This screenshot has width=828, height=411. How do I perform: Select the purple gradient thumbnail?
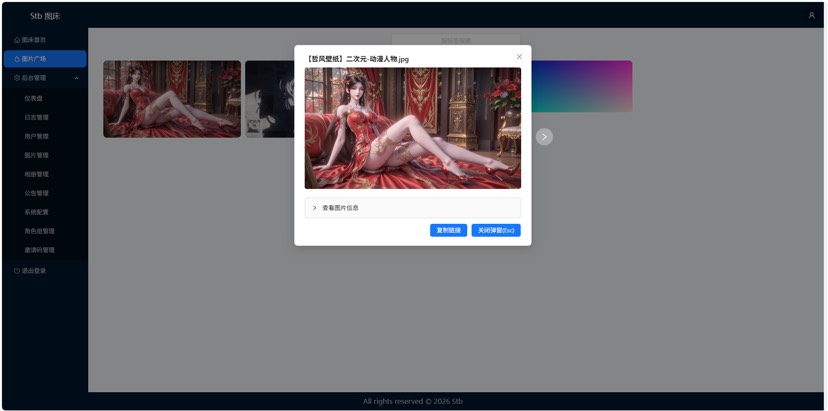(581, 86)
